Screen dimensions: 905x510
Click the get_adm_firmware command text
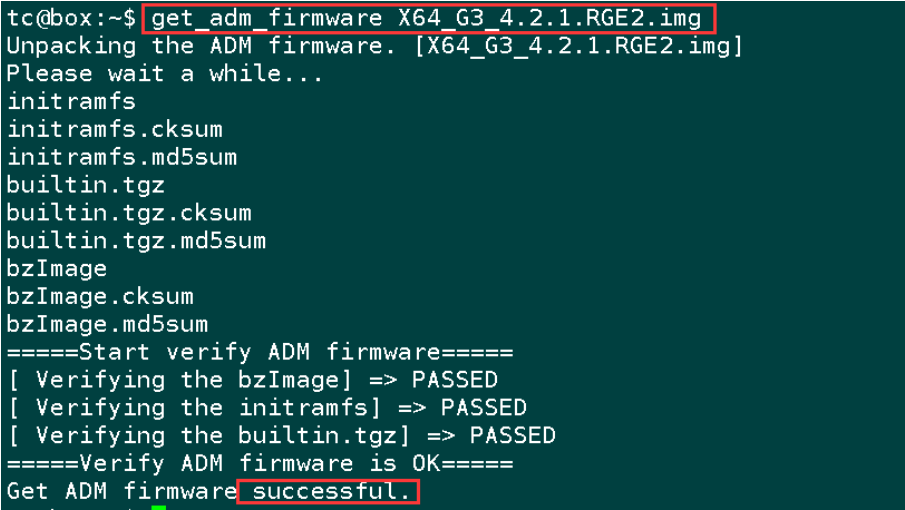pos(426,18)
